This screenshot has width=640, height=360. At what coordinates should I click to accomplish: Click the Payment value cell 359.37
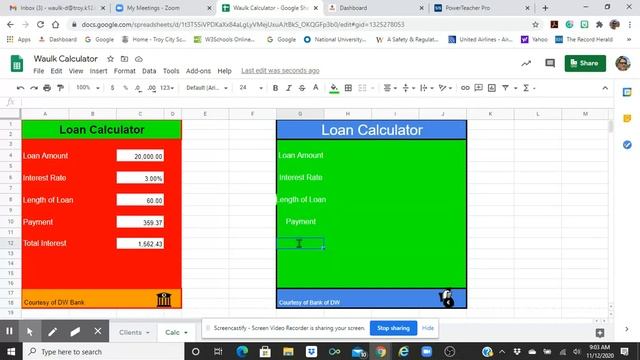pos(140,222)
